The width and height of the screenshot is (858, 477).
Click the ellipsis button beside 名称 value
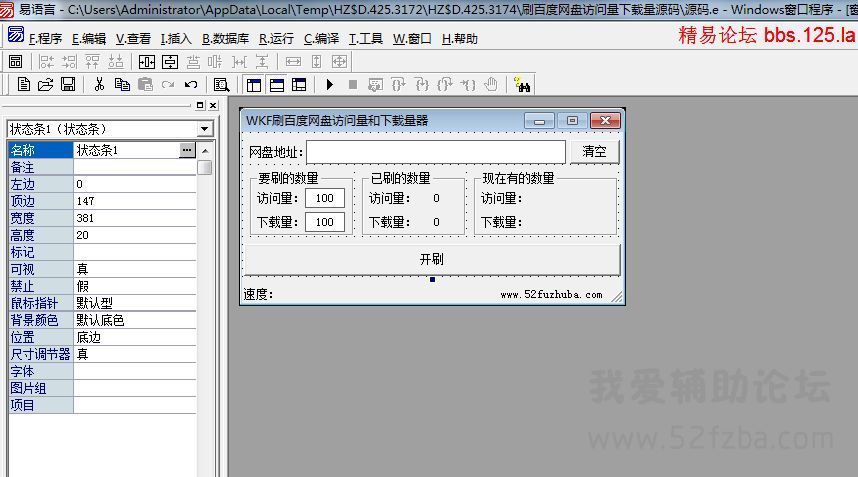click(187, 150)
